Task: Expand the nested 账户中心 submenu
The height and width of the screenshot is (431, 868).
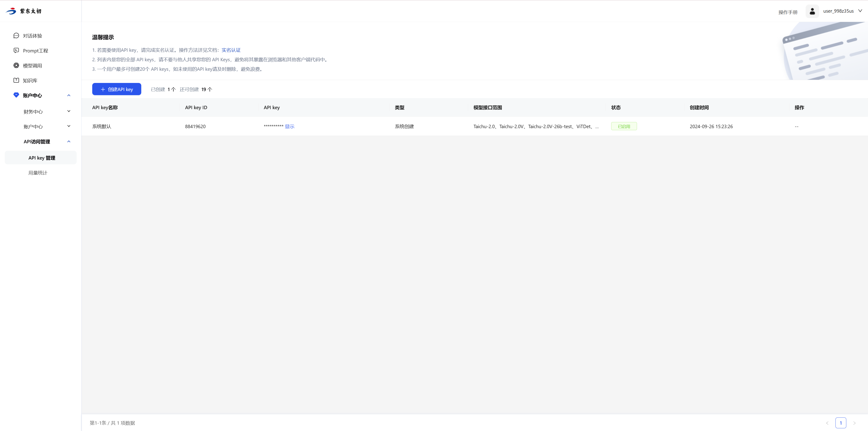Action: [x=69, y=126]
